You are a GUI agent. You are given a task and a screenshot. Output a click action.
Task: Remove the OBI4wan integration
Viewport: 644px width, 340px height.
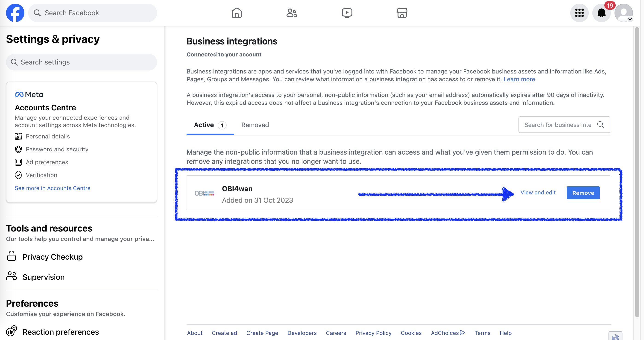click(583, 193)
